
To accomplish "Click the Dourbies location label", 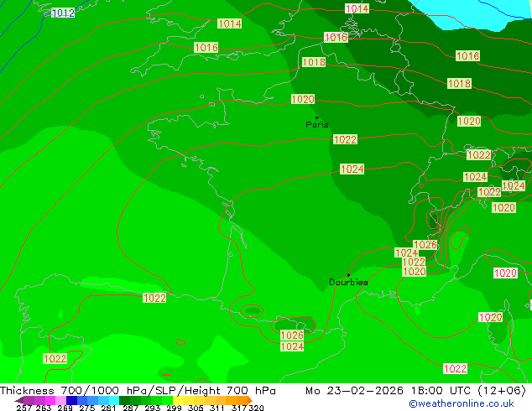I will [348, 282].
